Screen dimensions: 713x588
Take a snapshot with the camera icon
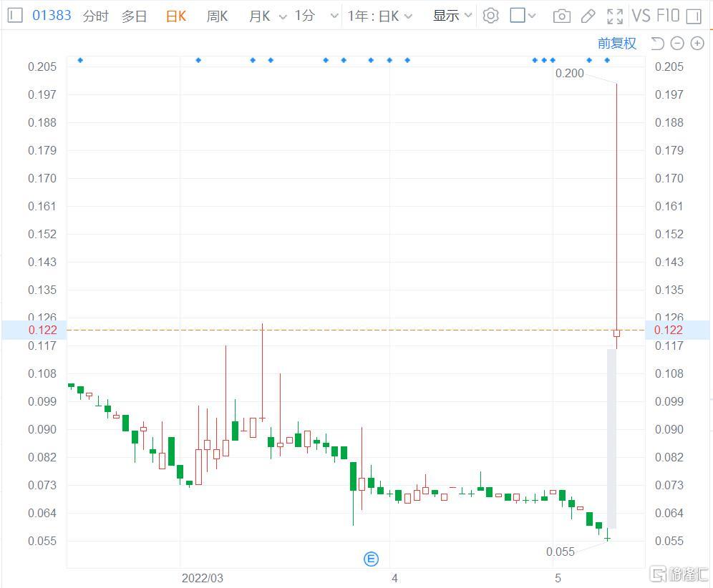click(561, 16)
